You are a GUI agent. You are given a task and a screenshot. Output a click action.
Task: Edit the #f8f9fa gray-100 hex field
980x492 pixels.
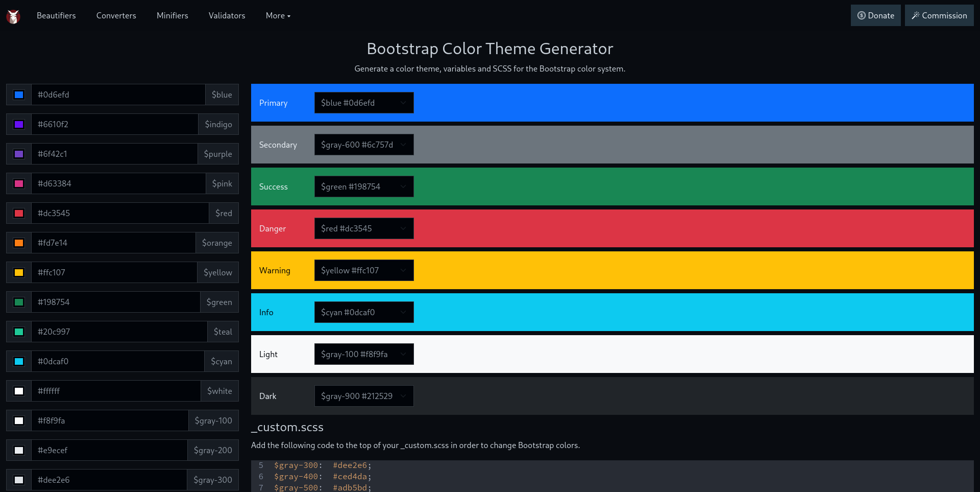click(x=110, y=420)
